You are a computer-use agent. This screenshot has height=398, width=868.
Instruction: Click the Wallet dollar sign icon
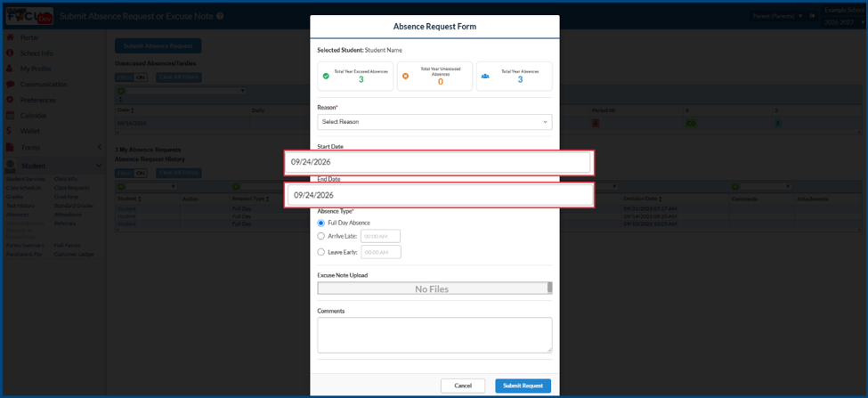[x=10, y=131]
